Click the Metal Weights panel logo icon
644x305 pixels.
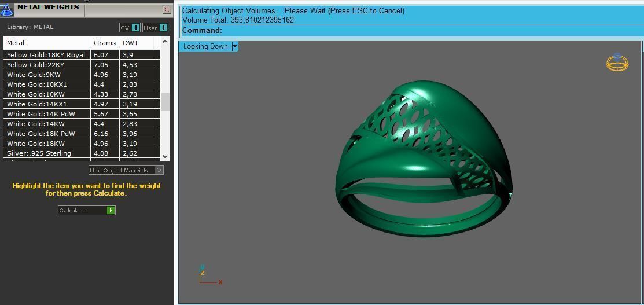pos(7,9)
